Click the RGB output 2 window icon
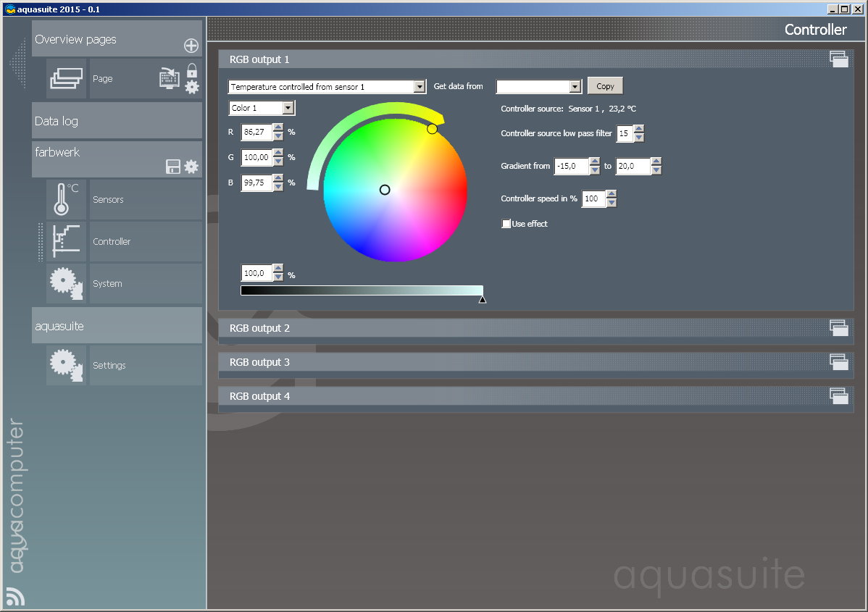This screenshot has width=868, height=612. pos(839,327)
